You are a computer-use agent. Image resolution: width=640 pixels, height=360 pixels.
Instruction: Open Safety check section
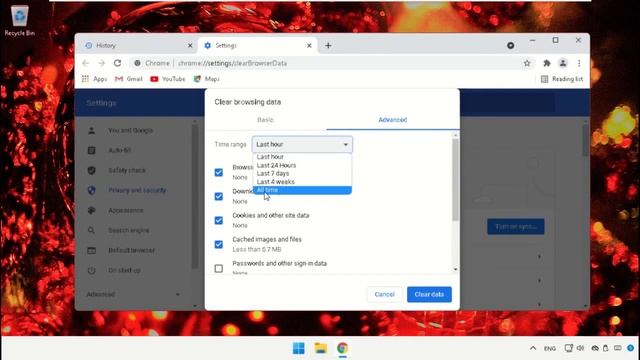(x=127, y=170)
